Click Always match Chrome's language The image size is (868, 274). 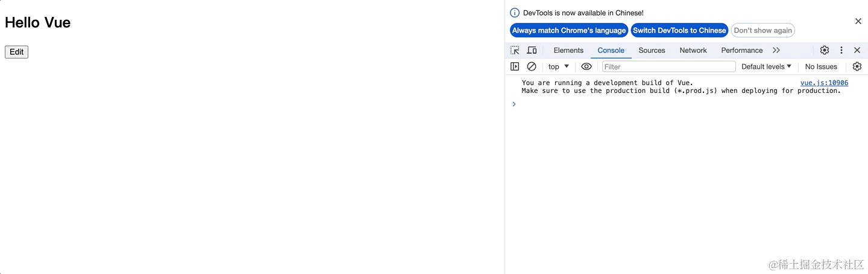pos(569,30)
